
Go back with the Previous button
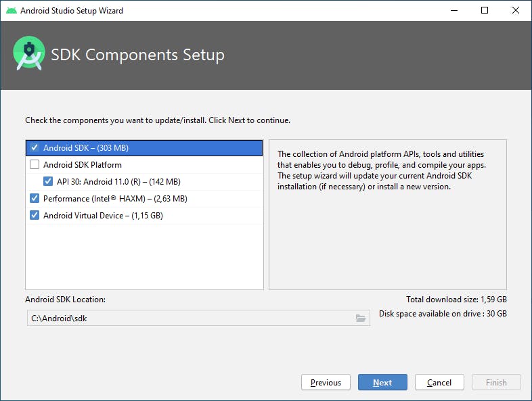click(326, 382)
